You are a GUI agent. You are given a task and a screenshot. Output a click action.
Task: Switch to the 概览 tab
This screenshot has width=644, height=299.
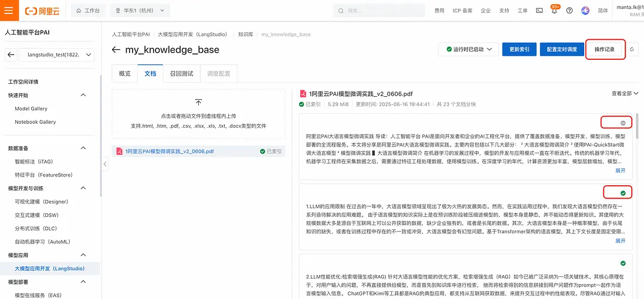coord(125,74)
